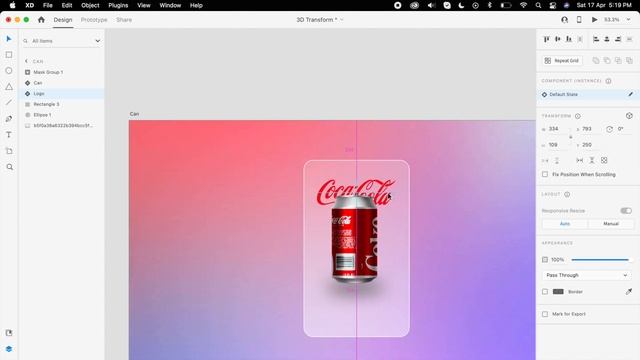The image size is (640, 360).
Task: Adjust the opacity slider
Action: pyautogui.click(x=600, y=260)
